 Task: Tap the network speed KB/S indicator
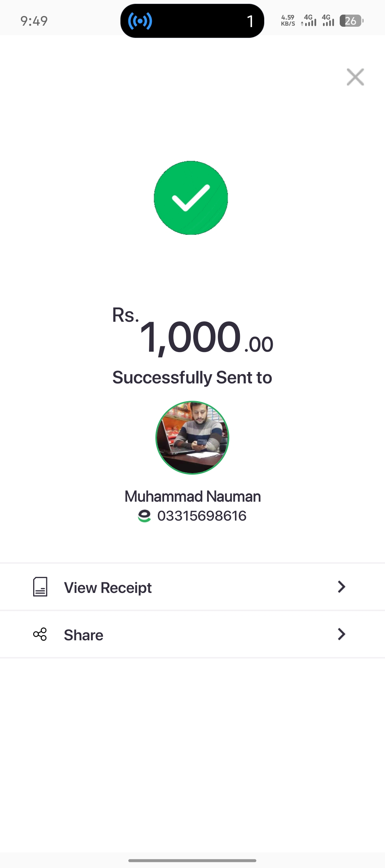(x=288, y=21)
